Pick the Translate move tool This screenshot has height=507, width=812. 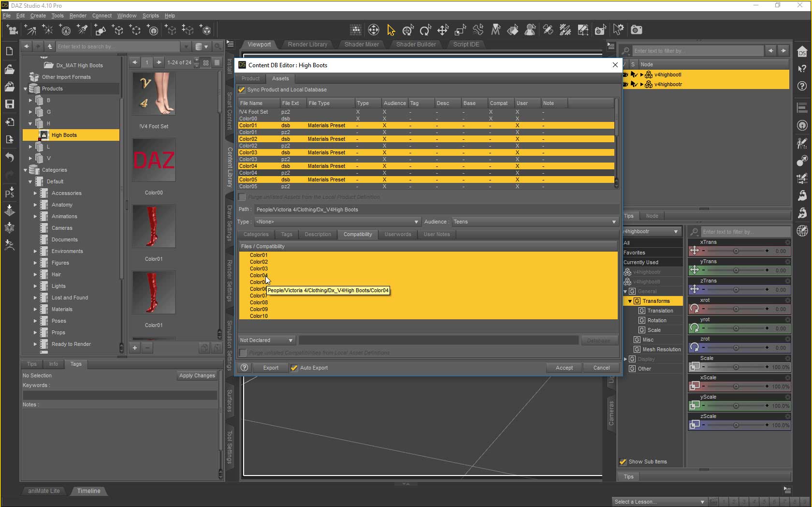(443, 30)
